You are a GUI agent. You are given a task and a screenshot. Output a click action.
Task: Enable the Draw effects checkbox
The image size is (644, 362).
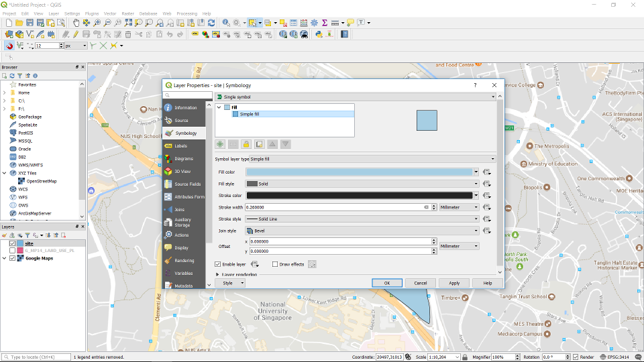click(x=275, y=264)
